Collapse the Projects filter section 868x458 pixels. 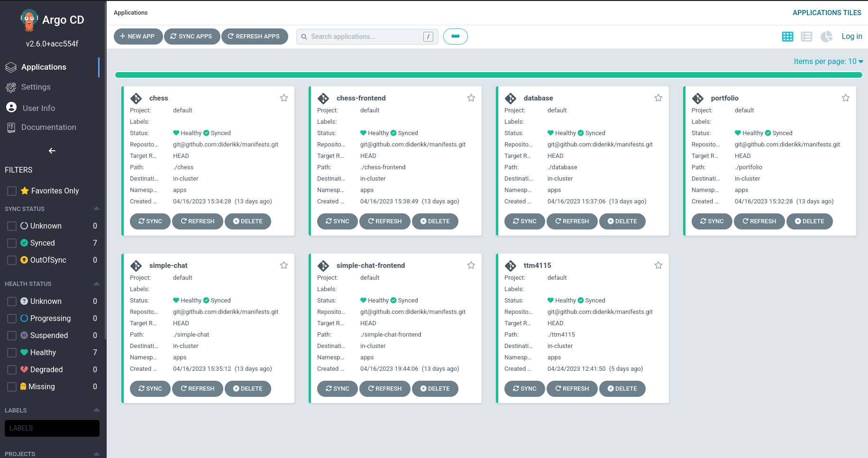point(97,454)
